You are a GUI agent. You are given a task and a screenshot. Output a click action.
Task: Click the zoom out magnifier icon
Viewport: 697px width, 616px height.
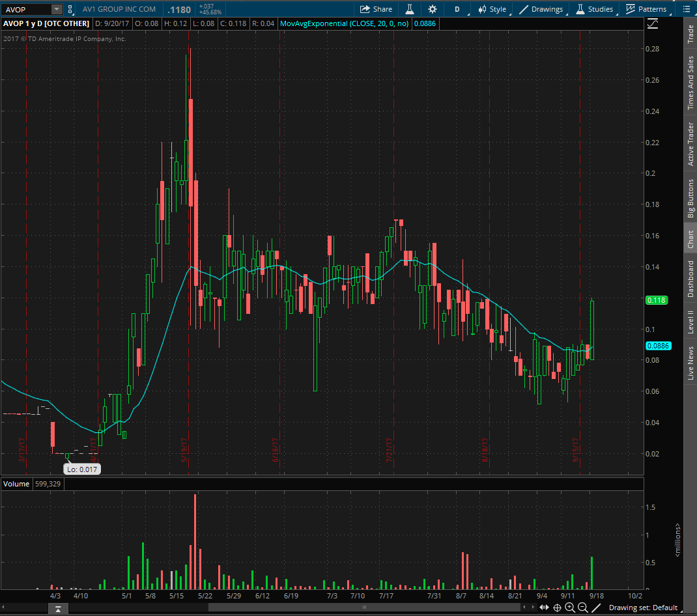pos(583,608)
